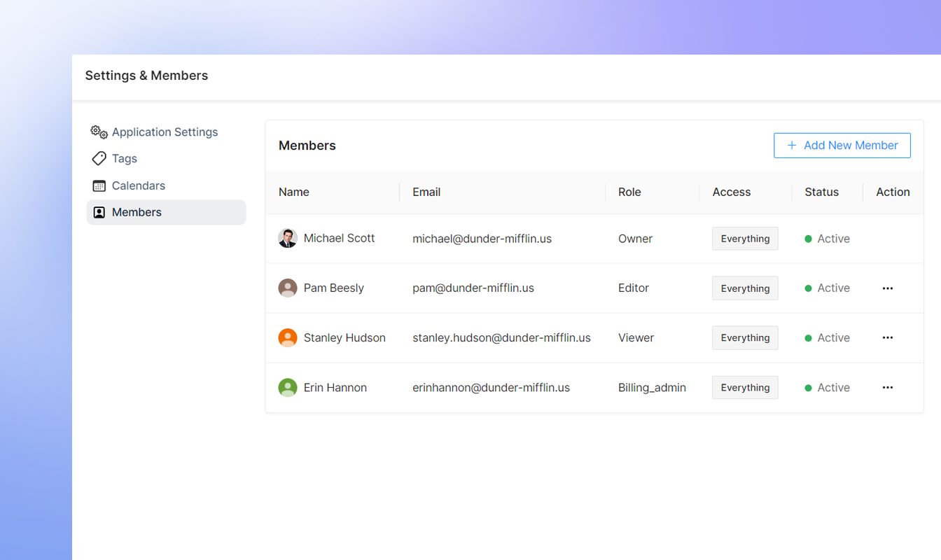
Task: Click Active status text for Stanley Hudson
Action: point(833,337)
